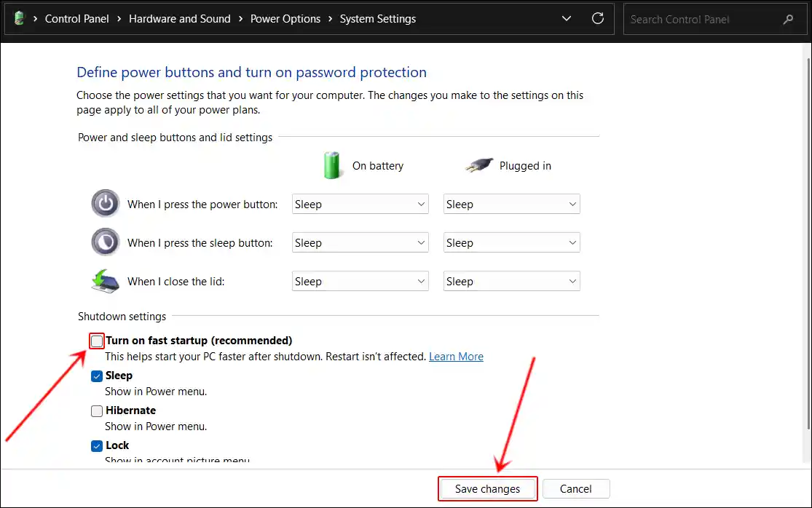Go to Control Panel breadcrumb
This screenshot has width=812, height=508.
76,19
